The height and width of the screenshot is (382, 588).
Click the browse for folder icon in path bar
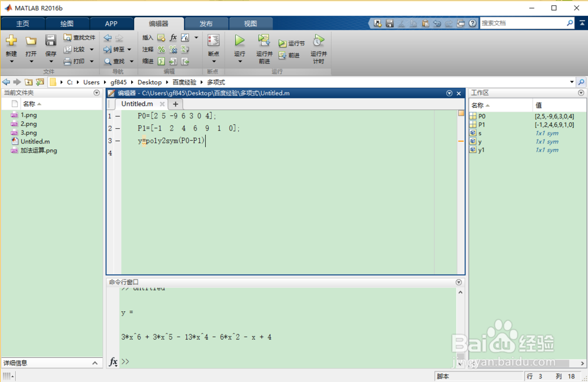coord(40,82)
